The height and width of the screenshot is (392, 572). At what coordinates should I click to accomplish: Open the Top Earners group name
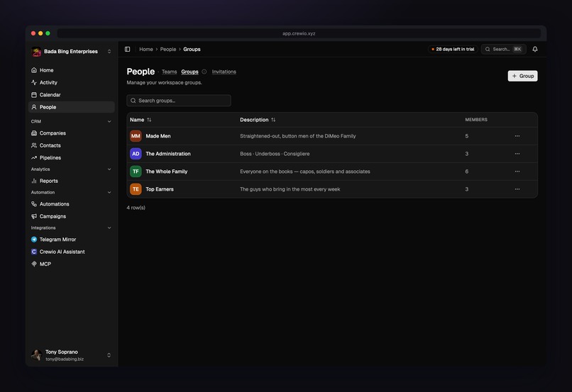click(x=160, y=189)
